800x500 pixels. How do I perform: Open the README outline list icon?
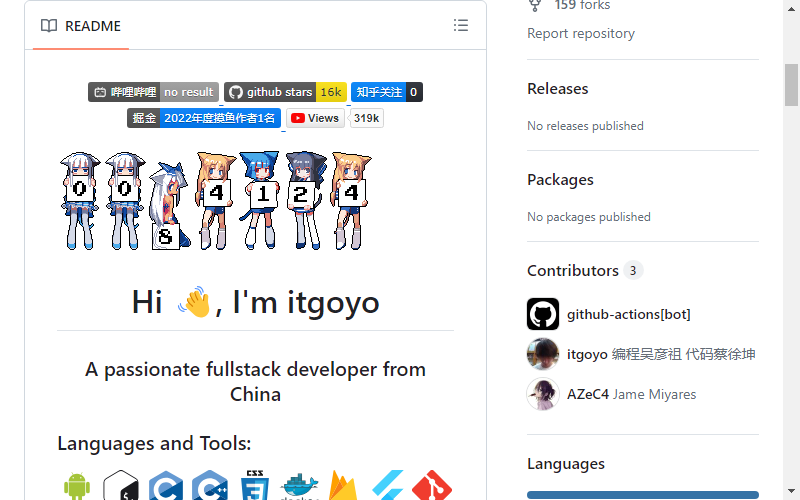[461, 26]
